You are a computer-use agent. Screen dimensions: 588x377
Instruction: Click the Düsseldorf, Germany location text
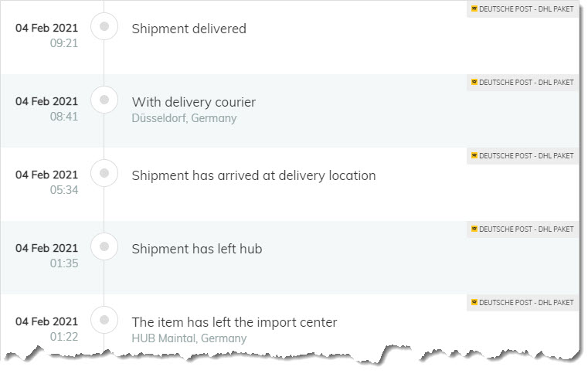pyautogui.click(x=184, y=119)
